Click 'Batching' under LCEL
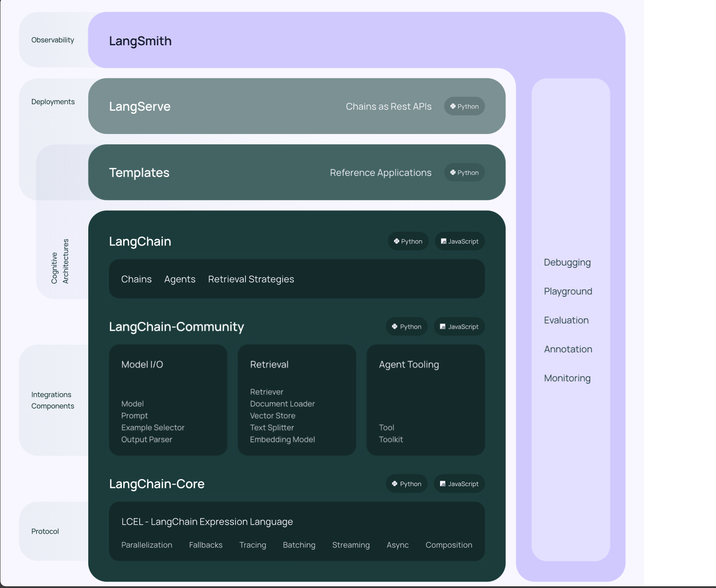Screen dimensions: 716x588 click(x=299, y=545)
